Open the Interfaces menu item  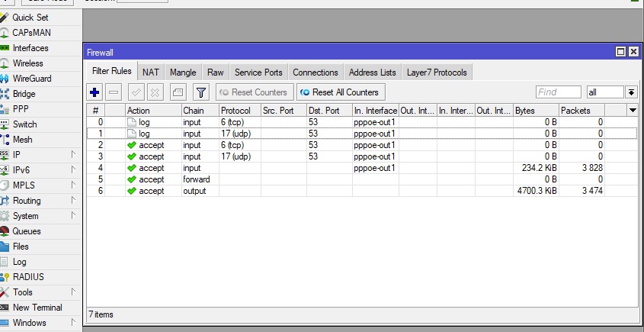tap(30, 48)
